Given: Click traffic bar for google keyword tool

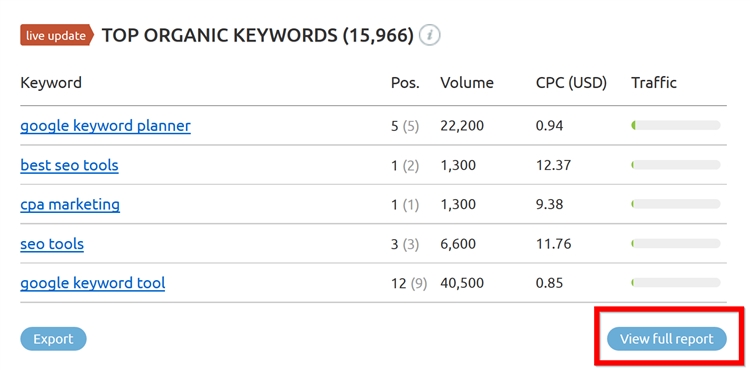Looking at the screenshot, I should click(675, 283).
